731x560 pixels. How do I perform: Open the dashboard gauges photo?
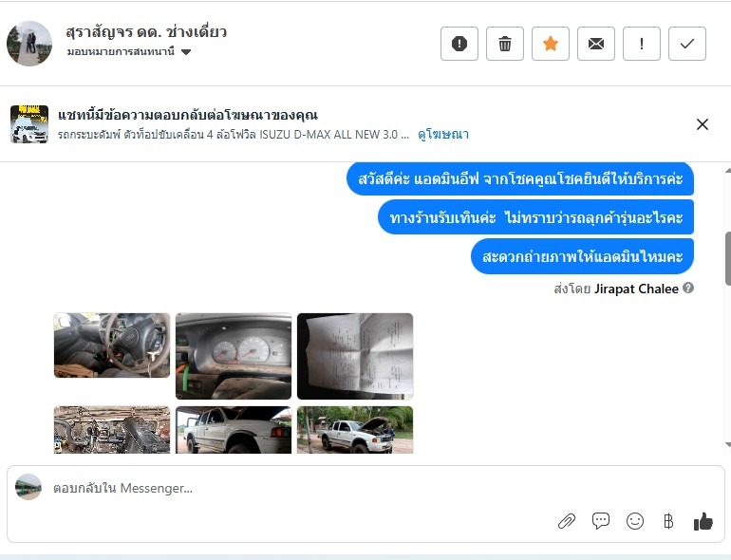tap(234, 356)
